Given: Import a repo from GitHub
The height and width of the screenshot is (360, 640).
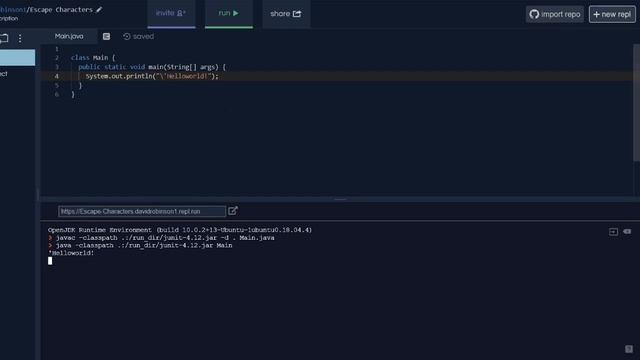Looking at the screenshot, I should click(x=555, y=14).
